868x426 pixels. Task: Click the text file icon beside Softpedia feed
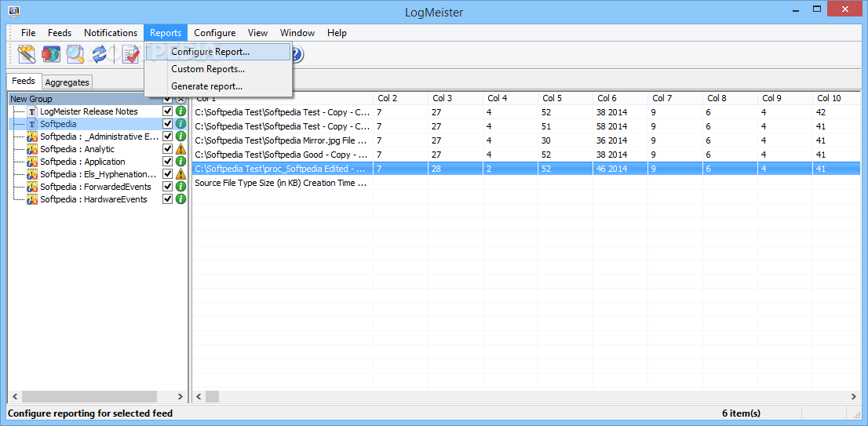coord(32,124)
